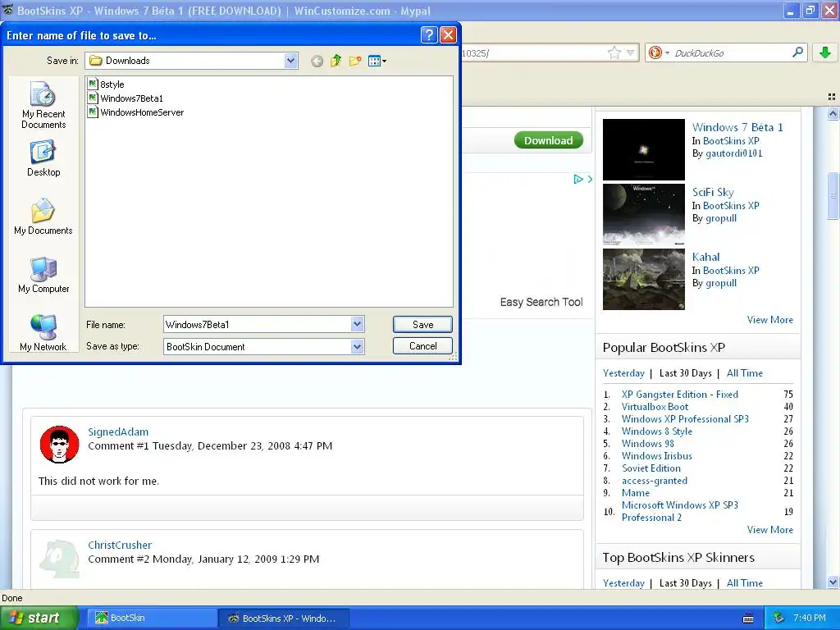The width and height of the screenshot is (840, 630).
Task: Open the search engine selector arrow
Action: pyautogui.click(x=667, y=52)
